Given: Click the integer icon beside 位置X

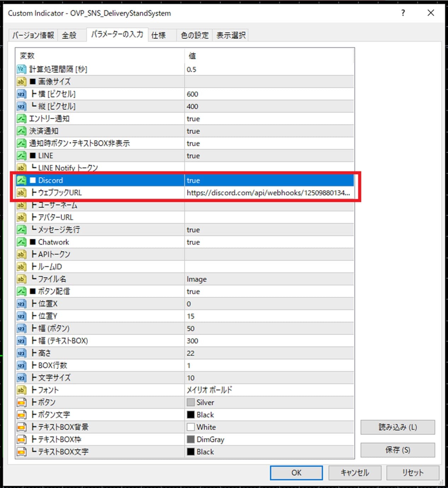Looking at the screenshot, I should [21, 304].
